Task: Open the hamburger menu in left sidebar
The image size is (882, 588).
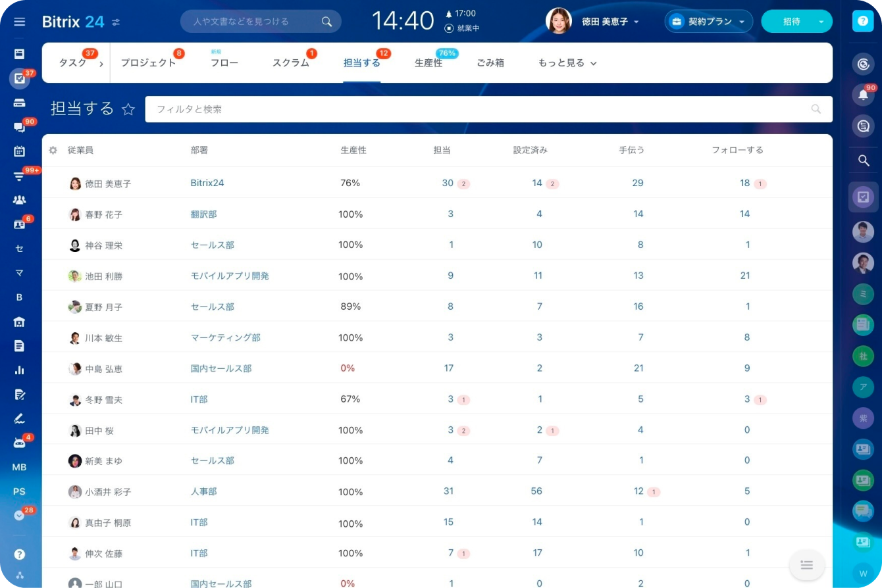Action: (19, 22)
